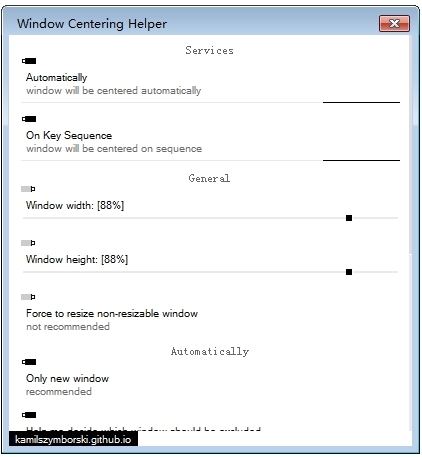Toggle the switch below Only new window
This screenshot has width=422, height=457.
(29, 415)
